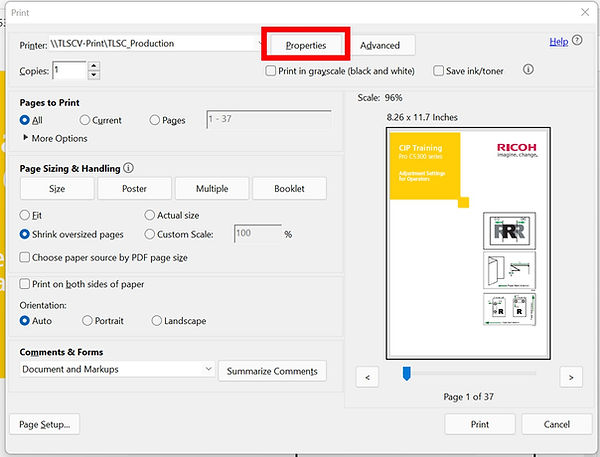
Task: Open the Printer selection dropdown
Action: (155, 44)
